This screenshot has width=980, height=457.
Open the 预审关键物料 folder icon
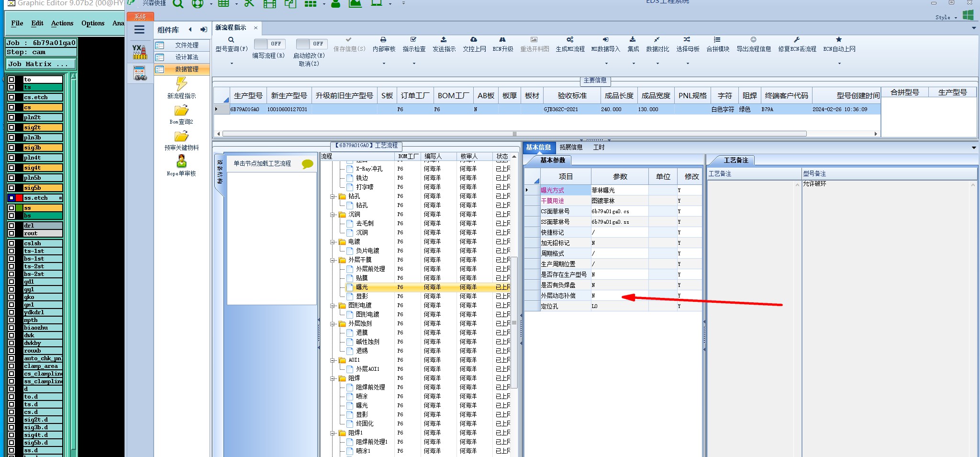[x=181, y=137]
